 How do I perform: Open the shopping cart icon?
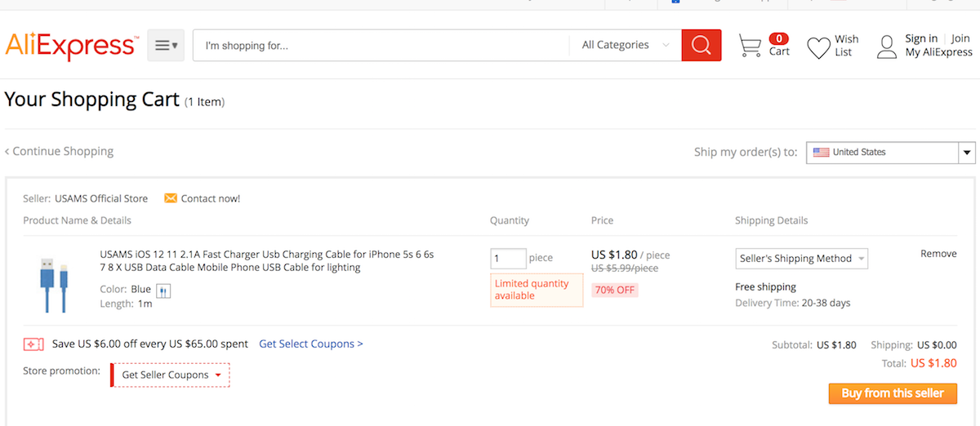(750, 46)
